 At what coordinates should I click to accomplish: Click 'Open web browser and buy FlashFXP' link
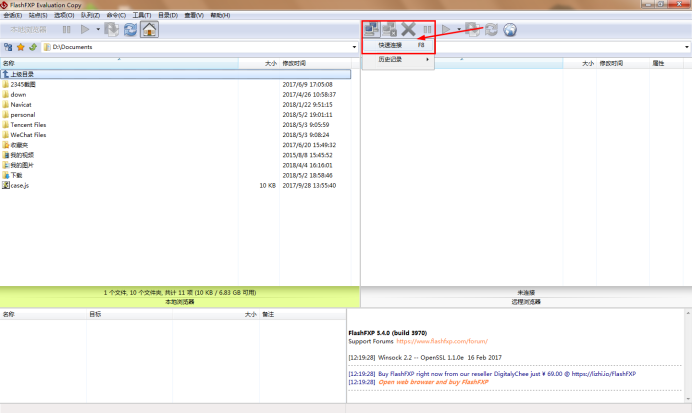[x=433, y=382]
